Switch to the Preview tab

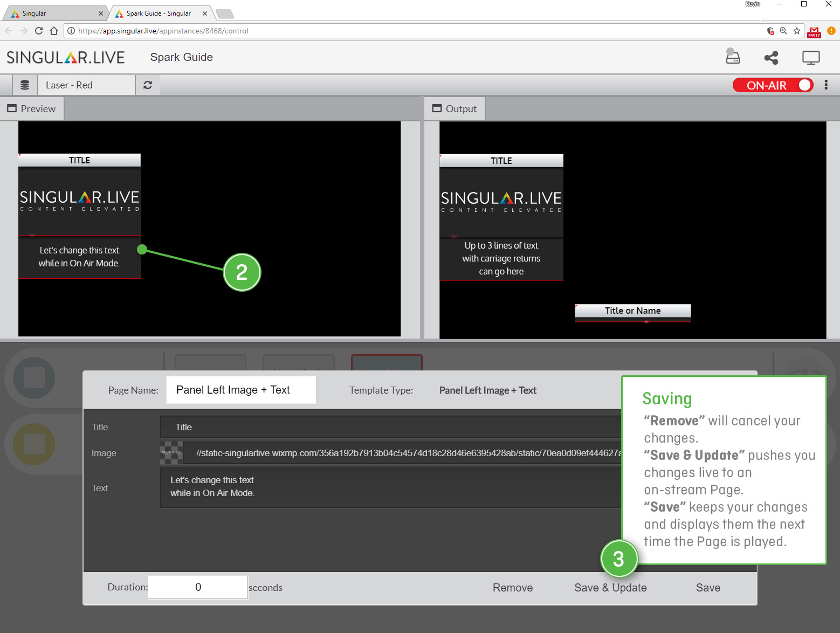[32, 109]
